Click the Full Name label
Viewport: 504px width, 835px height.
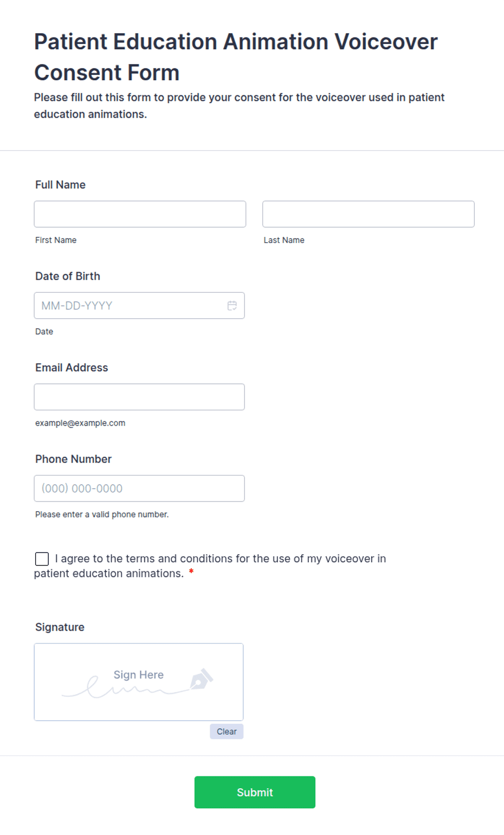click(x=60, y=185)
